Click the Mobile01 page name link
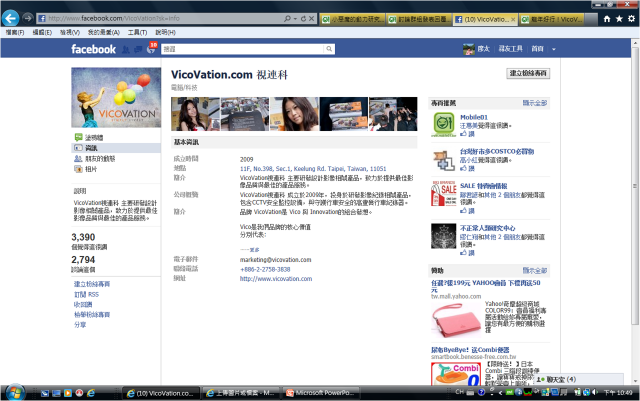The image size is (640, 401). (474, 117)
